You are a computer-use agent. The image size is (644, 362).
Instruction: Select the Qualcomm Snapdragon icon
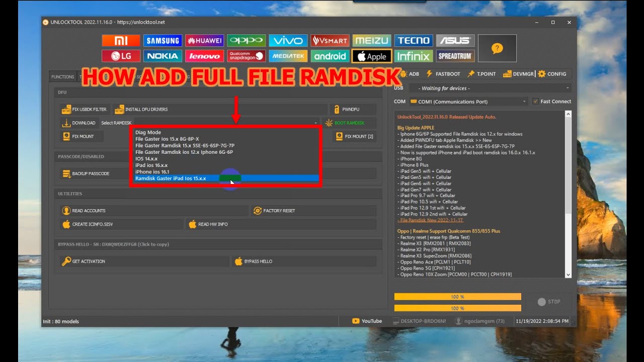click(246, 56)
